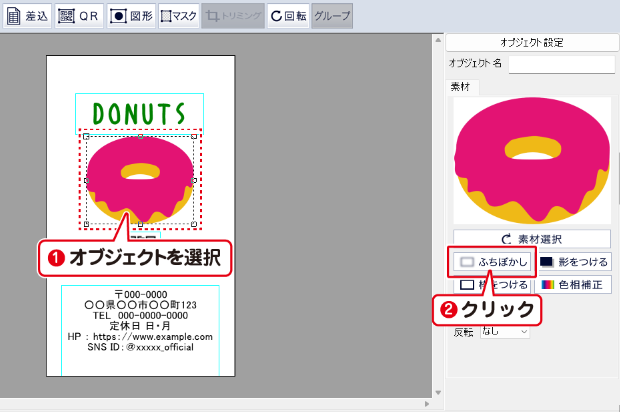Switch to the 素材 tab
Screen dimensions: 620x412
coord(465,88)
